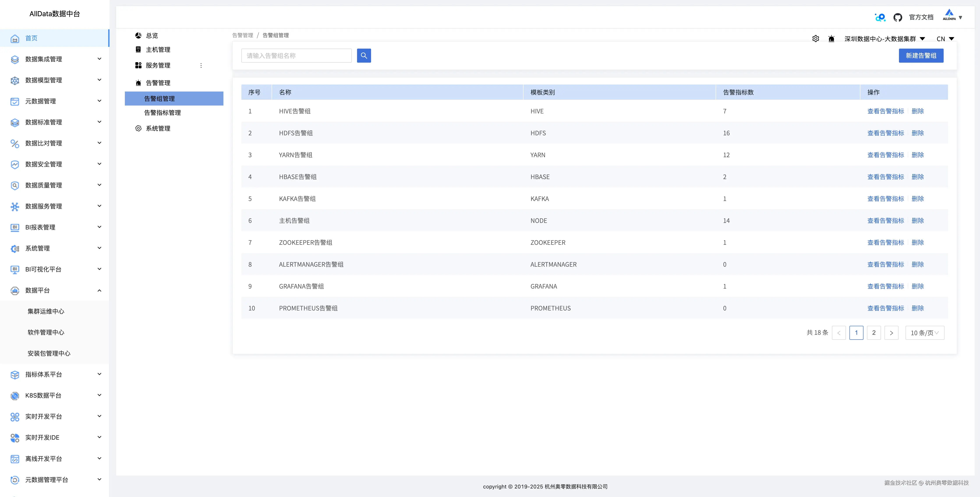Click the three-dot menu beside 服务管理
The height and width of the screenshot is (497, 980).
pos(201,65)
